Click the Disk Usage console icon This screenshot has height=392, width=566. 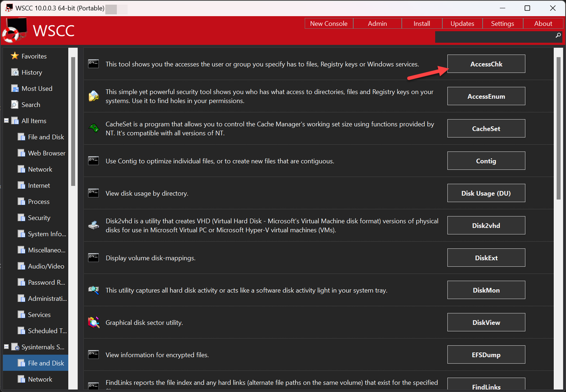coord(94,193)
